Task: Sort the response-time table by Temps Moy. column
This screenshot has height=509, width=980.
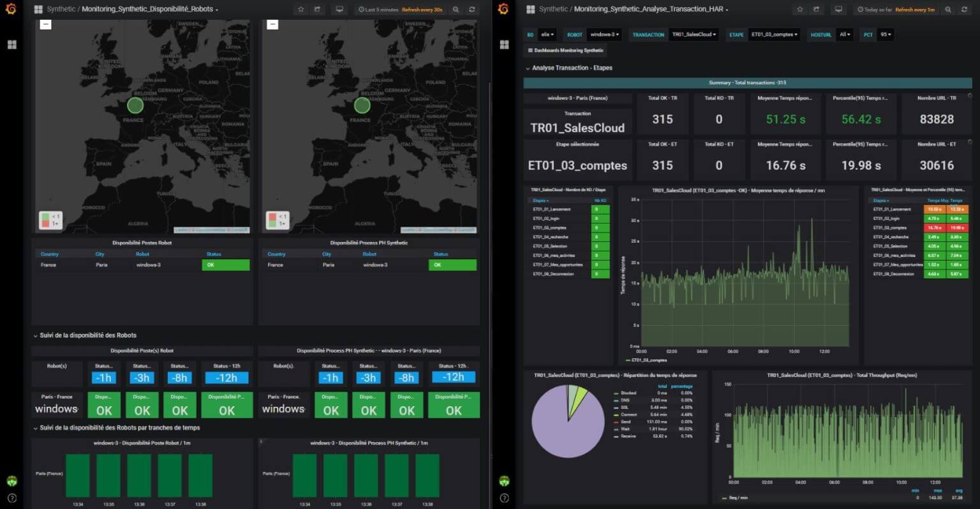Action: tap(936, 201)
